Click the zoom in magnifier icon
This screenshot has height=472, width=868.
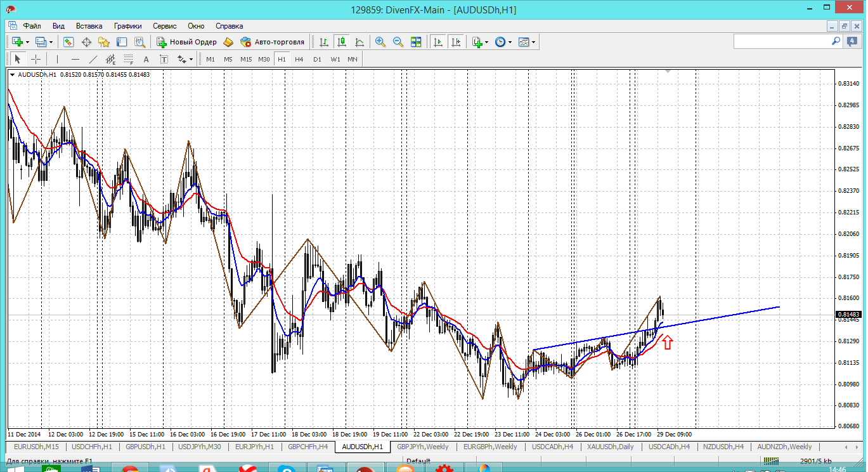tap(380, 42)
